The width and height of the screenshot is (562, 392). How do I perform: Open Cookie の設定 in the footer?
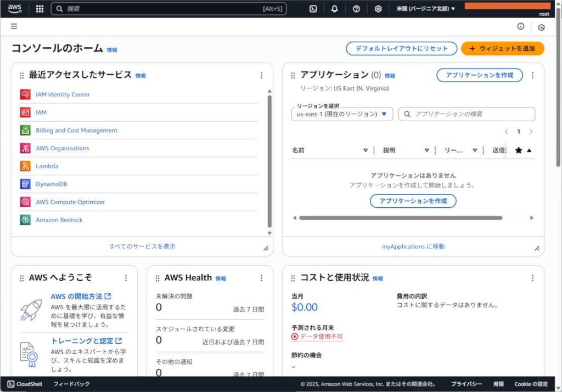(531, 384)
